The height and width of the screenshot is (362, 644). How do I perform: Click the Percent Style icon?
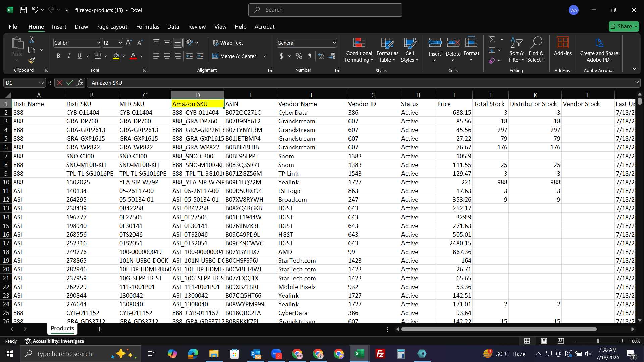coord(299,56)
